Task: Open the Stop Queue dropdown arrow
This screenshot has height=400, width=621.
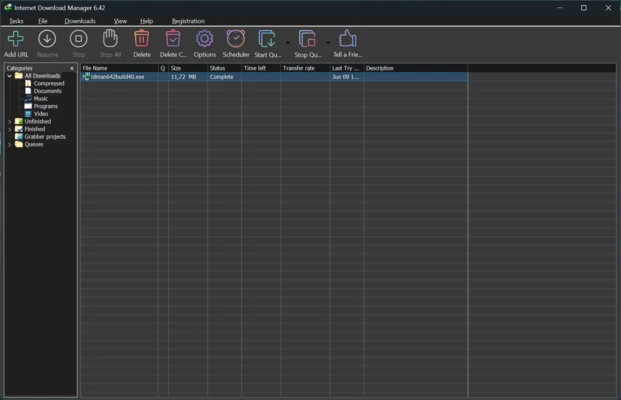Action: pos(328,43)
